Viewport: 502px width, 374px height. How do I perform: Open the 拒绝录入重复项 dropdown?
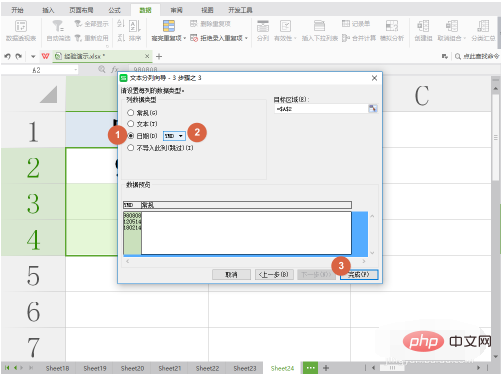coord(246,38)
